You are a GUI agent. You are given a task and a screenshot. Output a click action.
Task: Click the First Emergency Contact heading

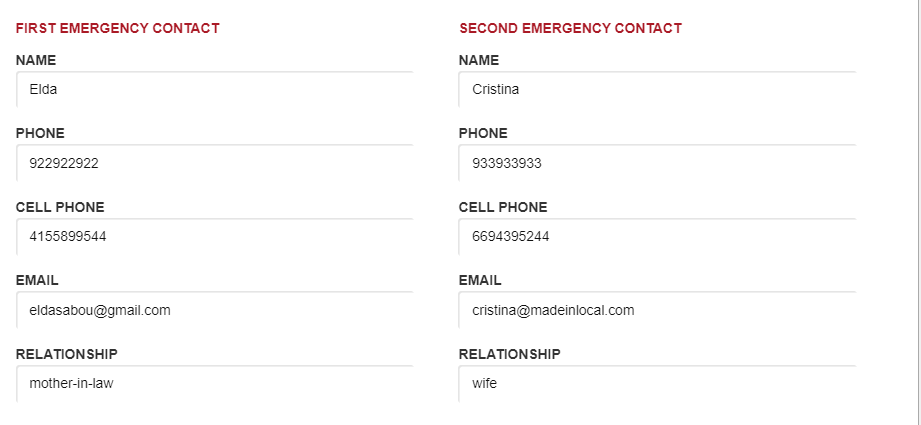tap(117, 28)
